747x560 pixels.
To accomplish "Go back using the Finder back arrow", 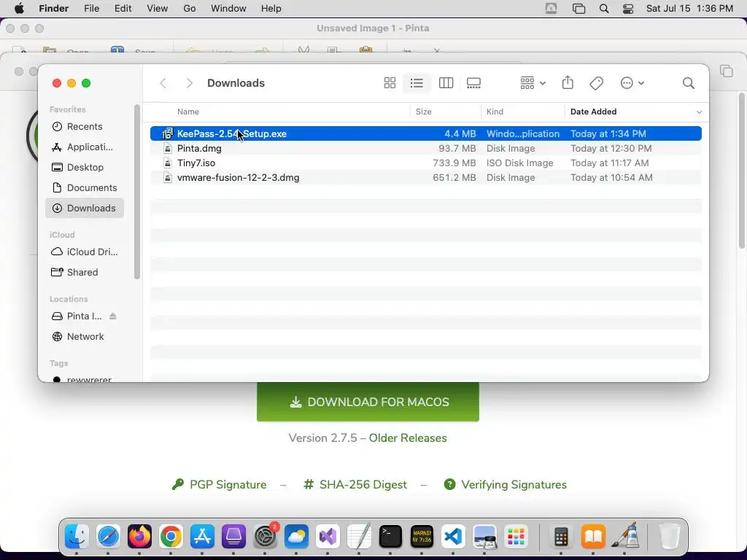I will [x=163, y=83].
